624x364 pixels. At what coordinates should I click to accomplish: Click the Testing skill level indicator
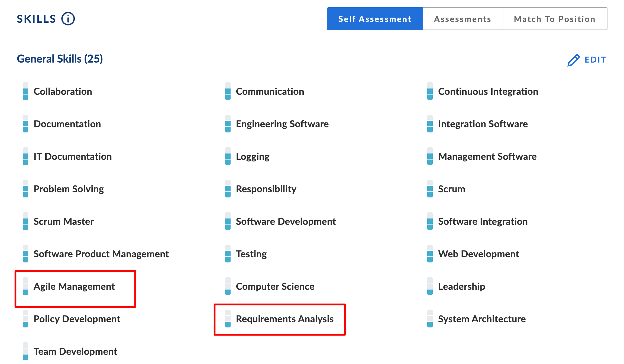pyautogui.click(x=228, y=254)
